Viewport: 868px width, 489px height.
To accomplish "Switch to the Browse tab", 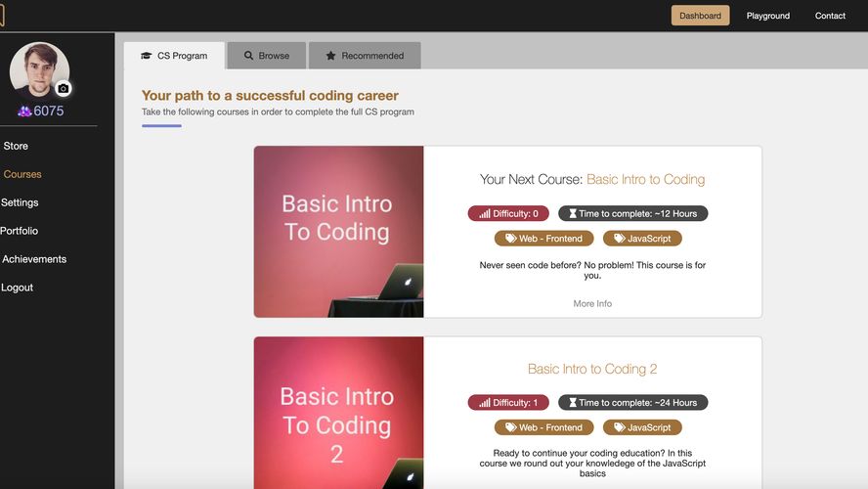I will [267, 56].
